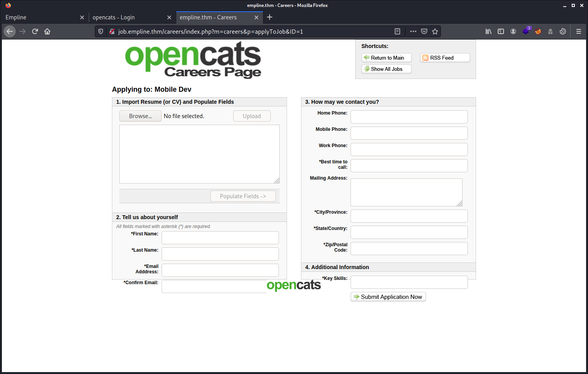Toggle reader view in address bar
This screenshot has width=588, height=374.
pos(397,31)
